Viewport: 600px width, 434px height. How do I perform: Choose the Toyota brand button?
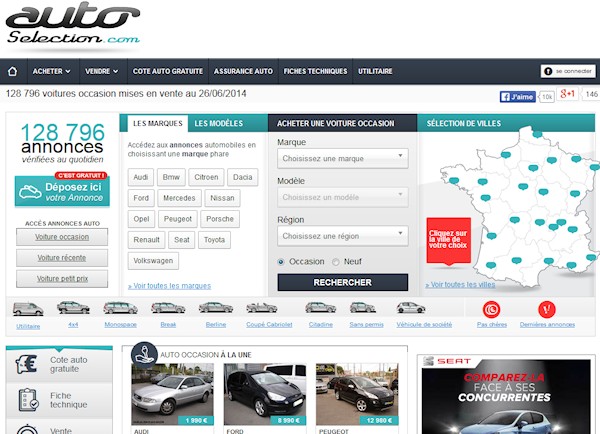[214, 240]
